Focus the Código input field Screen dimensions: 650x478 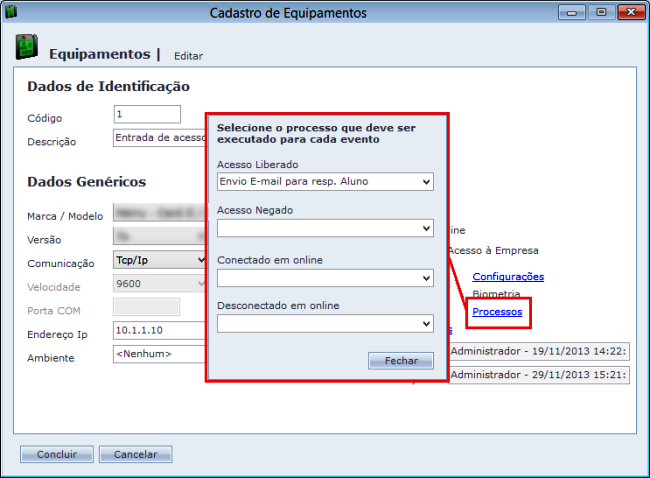(147, 115)
